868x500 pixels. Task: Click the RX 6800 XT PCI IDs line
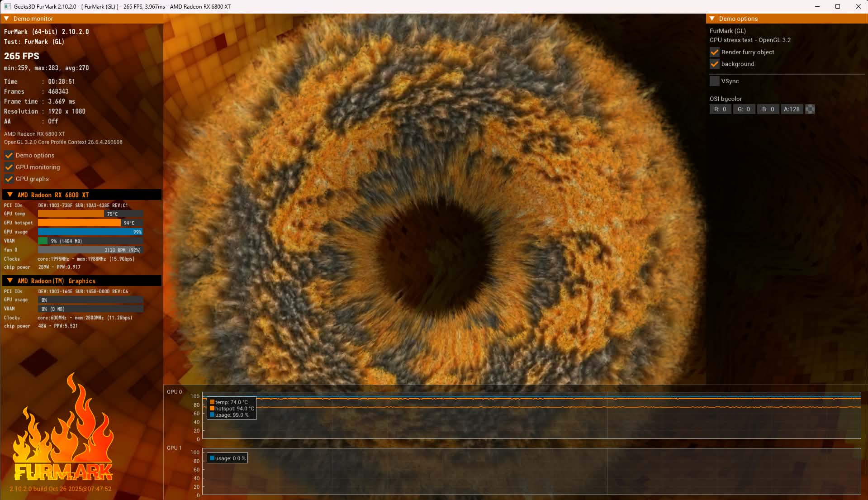point(66,205)
